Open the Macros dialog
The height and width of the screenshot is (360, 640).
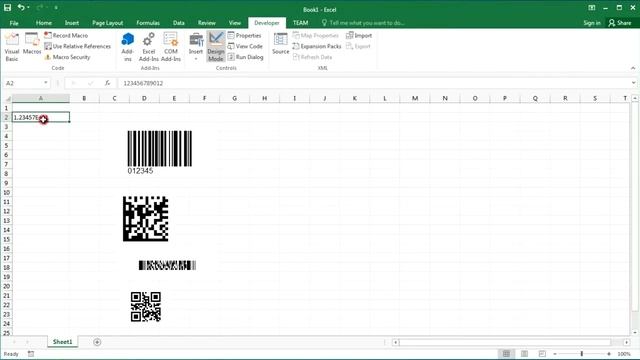point(32,44)
